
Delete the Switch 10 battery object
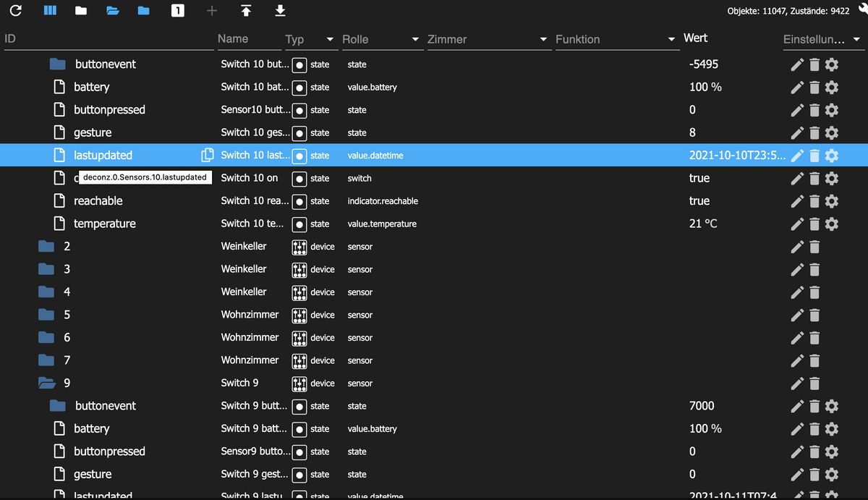(814, 88)
